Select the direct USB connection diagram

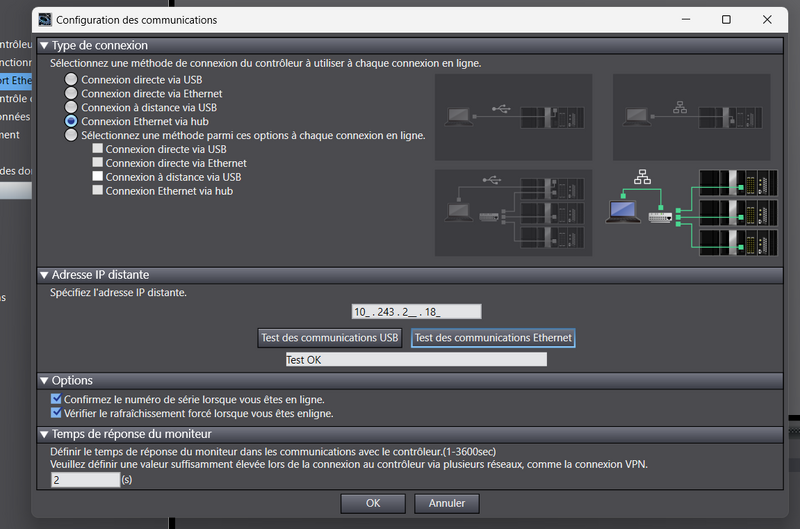513,115
